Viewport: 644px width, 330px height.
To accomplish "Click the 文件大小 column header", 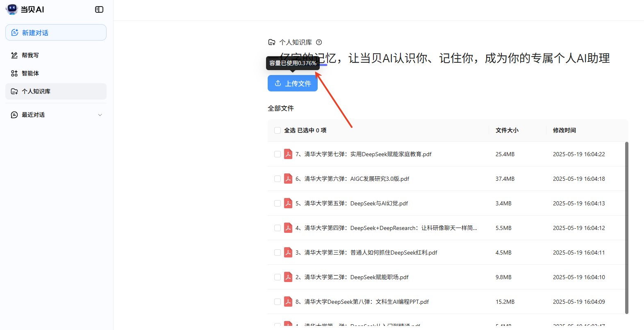I will [507, 130].
